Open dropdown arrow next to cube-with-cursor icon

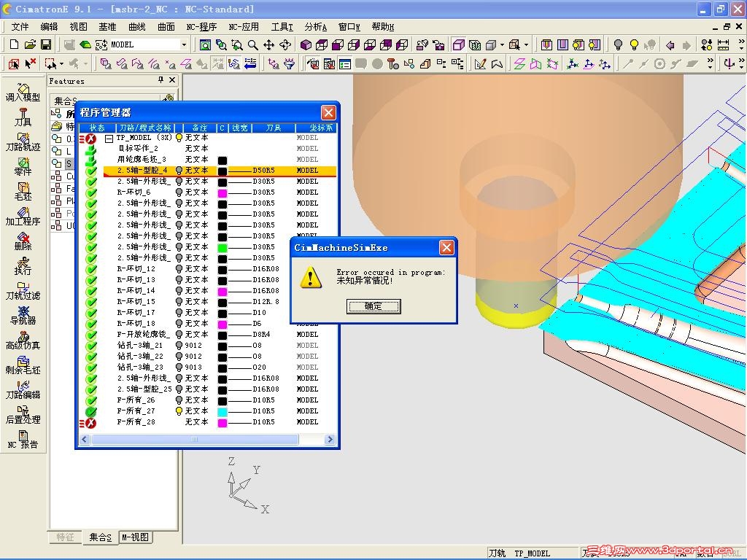tap(526, 44)
